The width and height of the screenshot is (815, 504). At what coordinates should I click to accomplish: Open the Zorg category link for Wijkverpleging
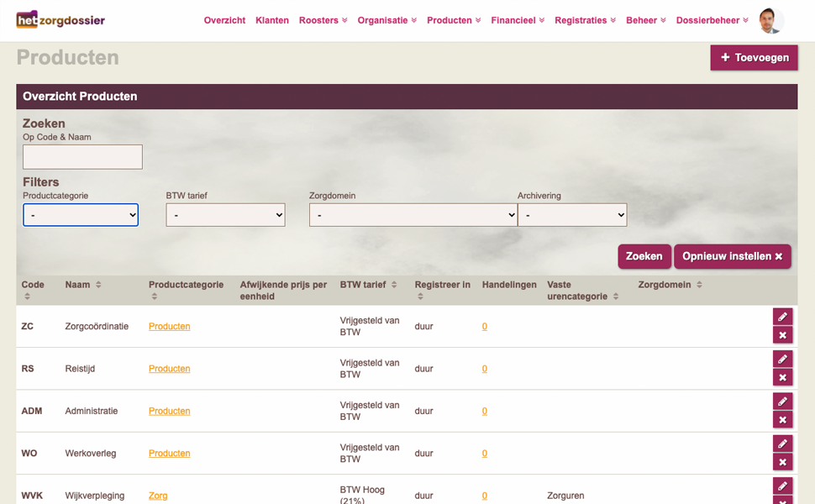click(x=158, y=496)
